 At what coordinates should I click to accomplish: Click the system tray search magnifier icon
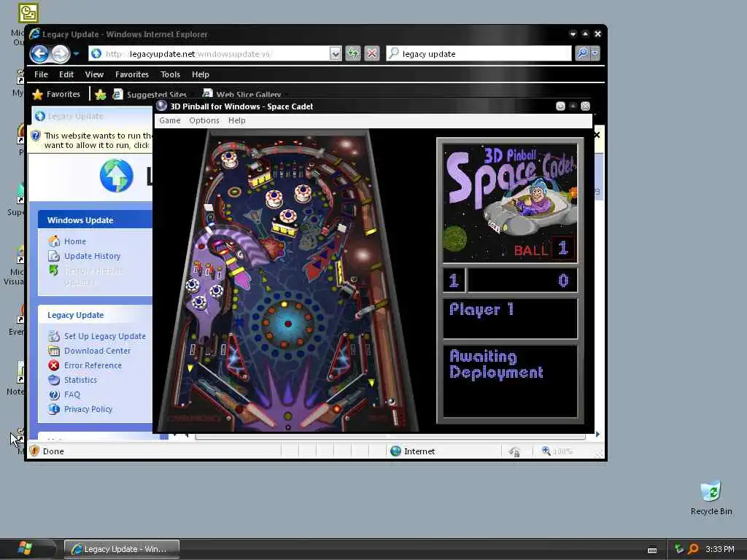tap(693, 549)
